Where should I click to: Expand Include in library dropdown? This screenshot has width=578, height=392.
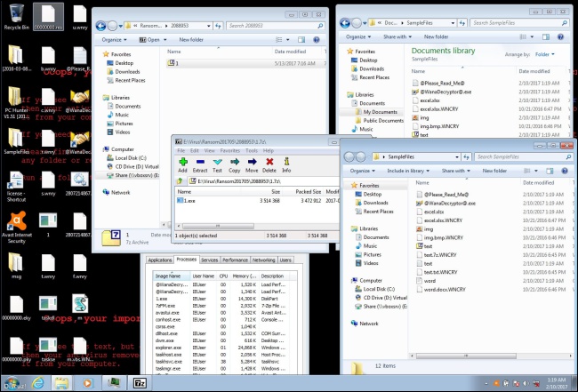coord(408,171)
